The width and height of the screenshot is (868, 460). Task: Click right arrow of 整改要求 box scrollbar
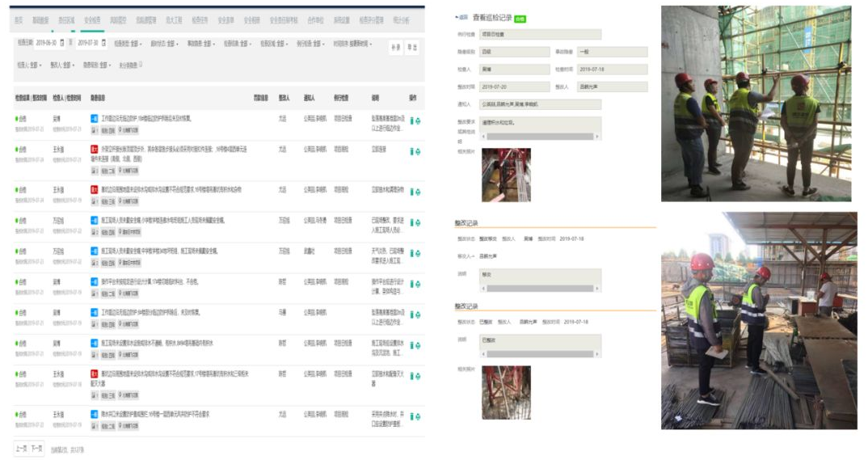pos(596,136)
